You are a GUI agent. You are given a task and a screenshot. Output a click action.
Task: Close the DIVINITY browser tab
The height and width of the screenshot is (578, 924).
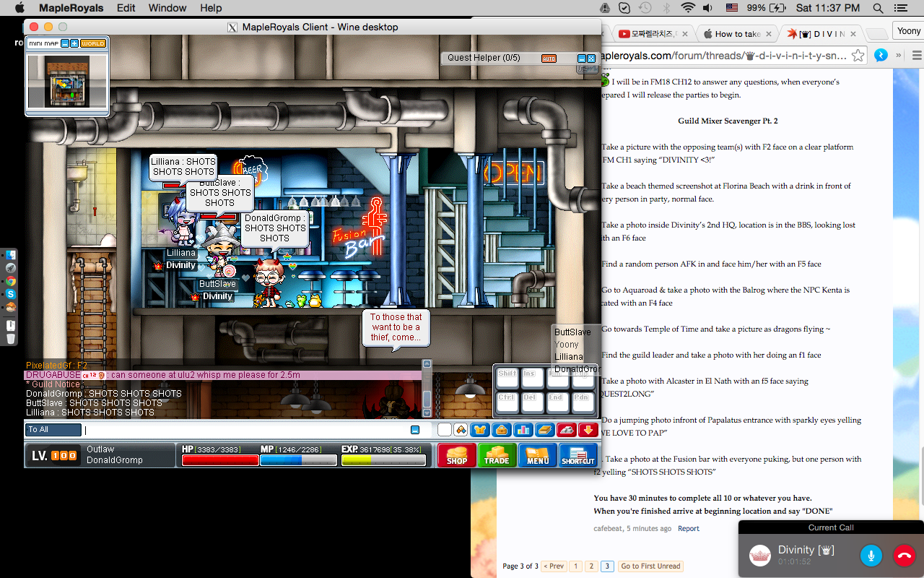pos(853,34)
